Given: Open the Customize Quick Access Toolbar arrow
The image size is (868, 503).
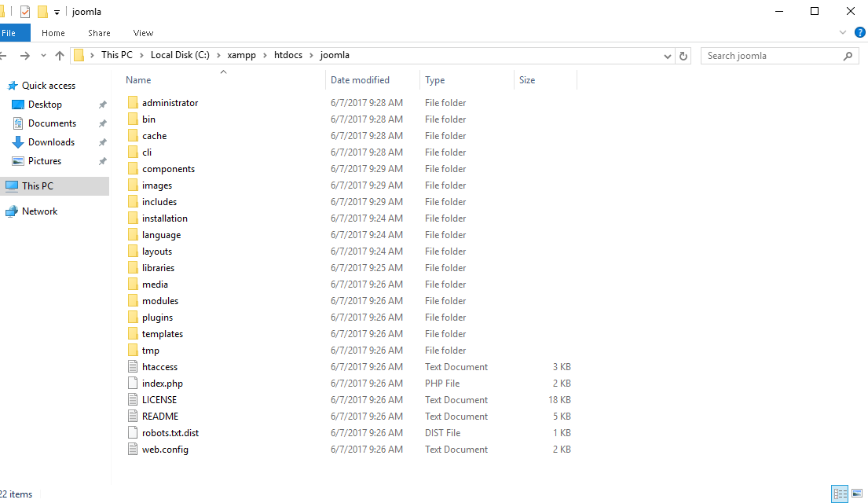Looking at the screenshot, I should (x=57, y=13).
